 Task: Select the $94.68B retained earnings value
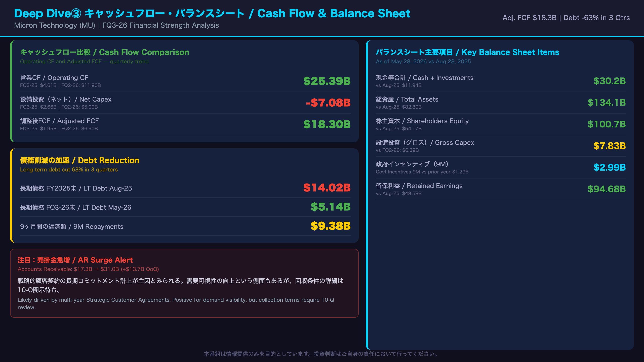tap(607, 189)
